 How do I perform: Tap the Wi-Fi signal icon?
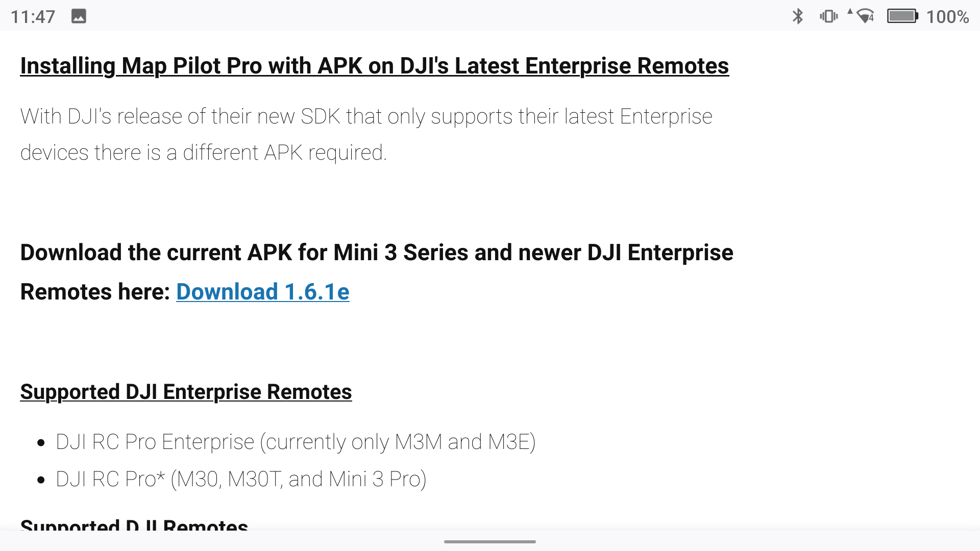[865, 16]
